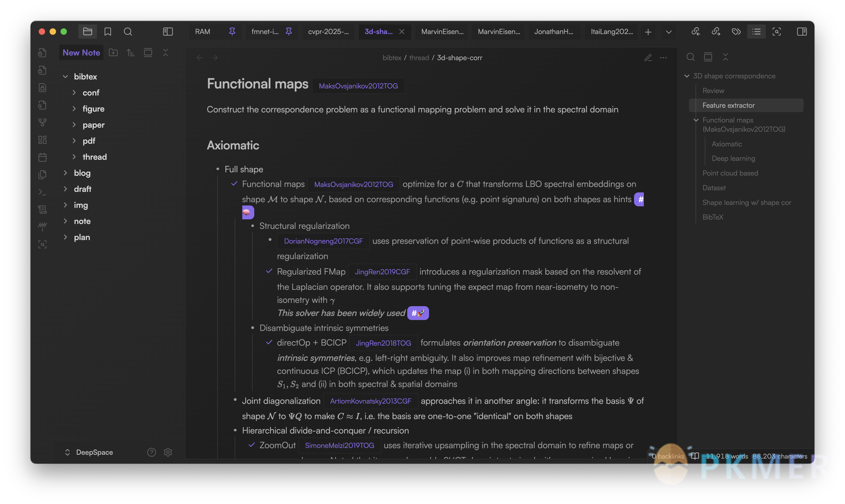
Task: Open the graph view ribbon icon
Action: click(42, 122)
